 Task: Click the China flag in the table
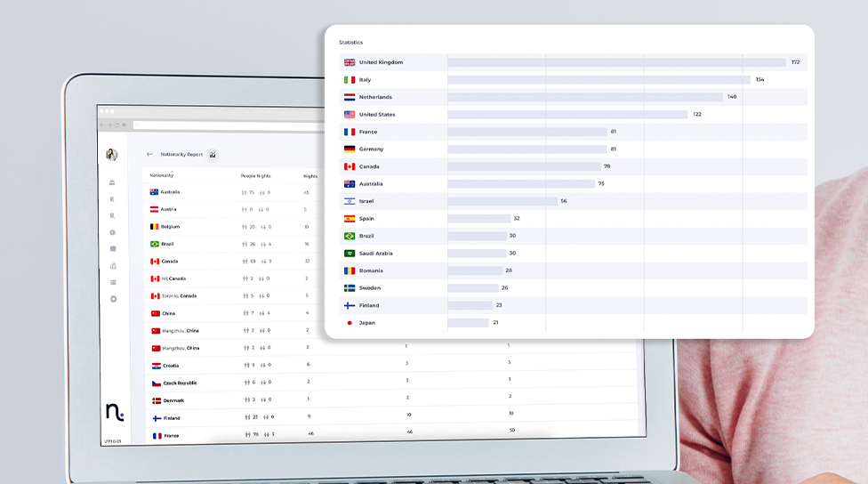click(156, 313)
